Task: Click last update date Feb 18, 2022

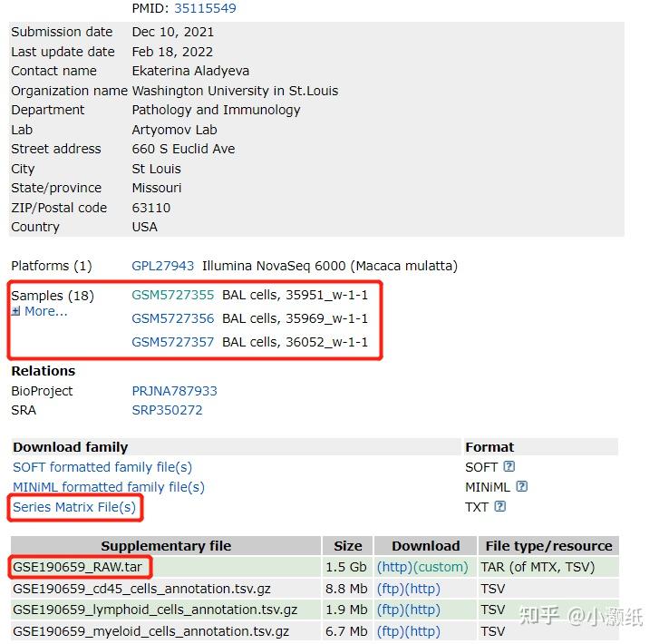Action: click(x=172, y=52)
